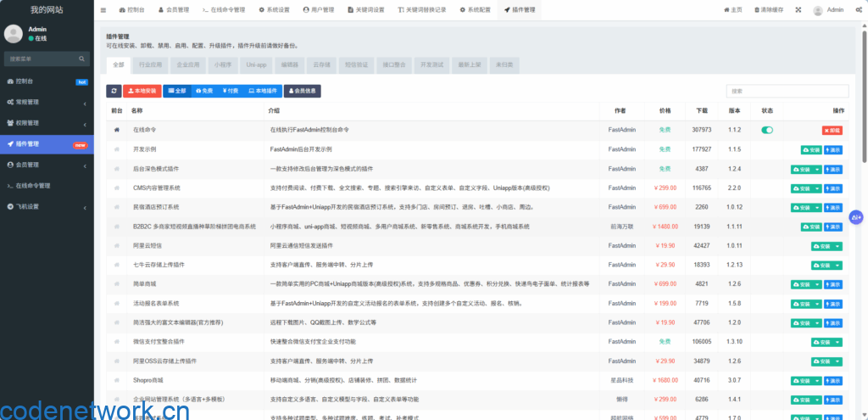Open the settings cogs icon at top right
Viewport: 868px width, 420px height.
click(859, 10)
